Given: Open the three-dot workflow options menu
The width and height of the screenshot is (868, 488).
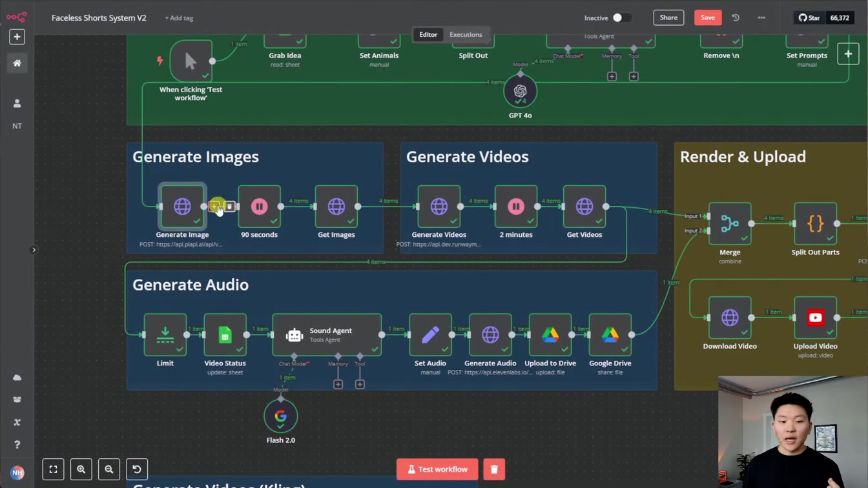Looking at the screenshot, I should click(x=761, y=18).
